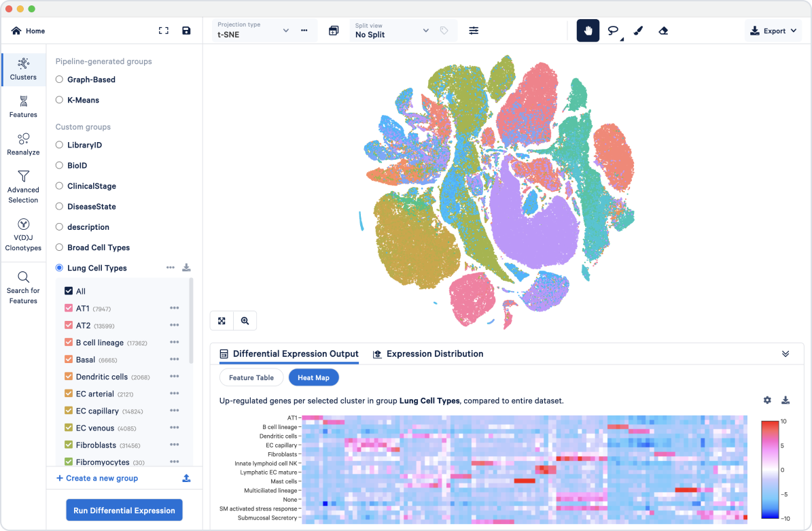Open the Split view dropdown
812x531 pixels.
[x=392, y=31]
